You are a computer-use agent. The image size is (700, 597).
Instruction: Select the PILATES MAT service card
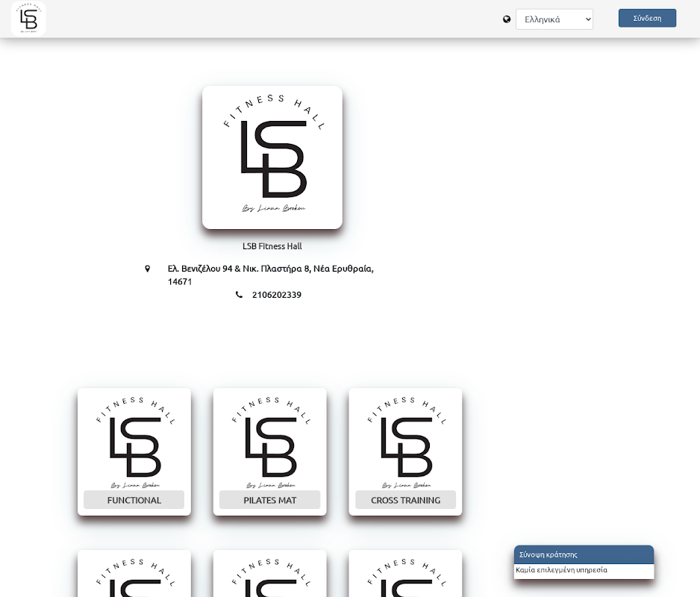(270, 452)
